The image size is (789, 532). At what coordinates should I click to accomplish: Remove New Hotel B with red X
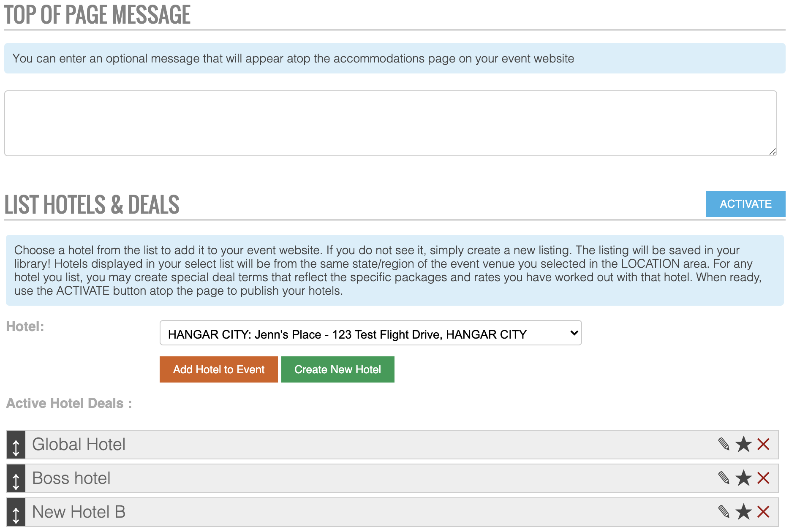click(x=763, y=512)
